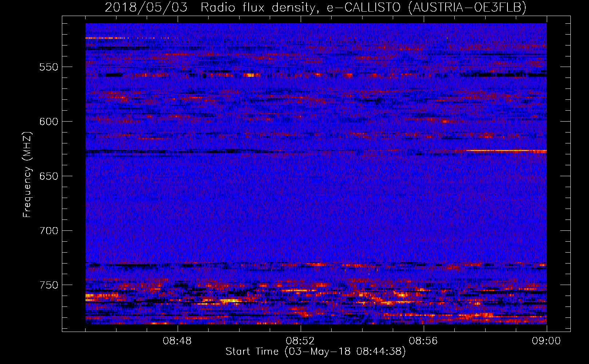Image resolution: width=589 pixels, height=364 pixels.
Task: Click the 750 frequency tick label
Action: coord(49,285)
